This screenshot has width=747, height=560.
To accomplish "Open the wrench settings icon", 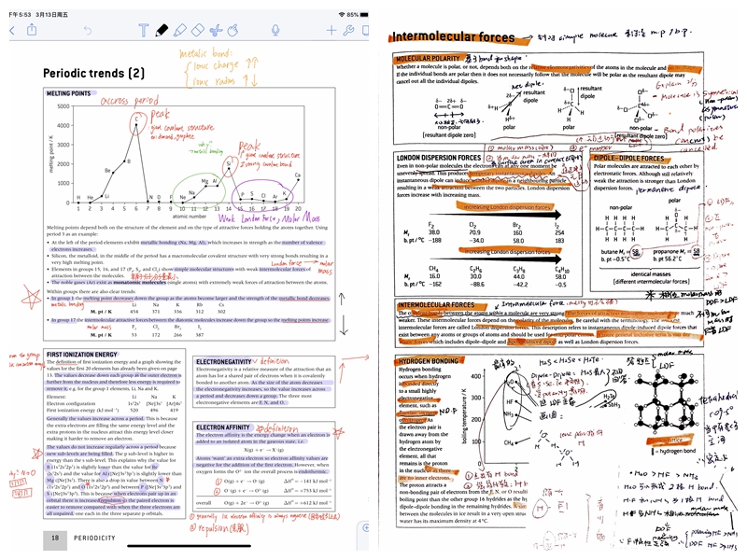I will point(348,31).
